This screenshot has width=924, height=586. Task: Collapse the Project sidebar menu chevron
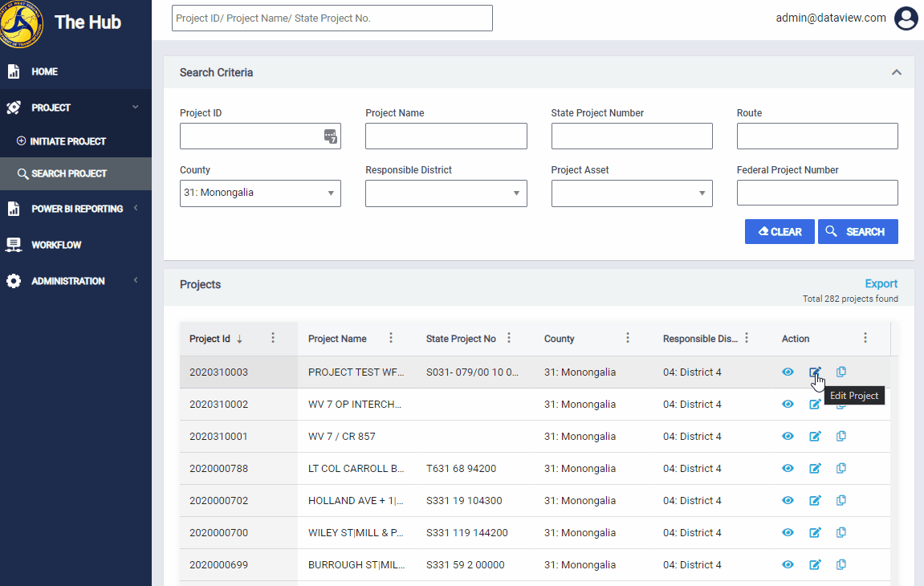point(136,108)
